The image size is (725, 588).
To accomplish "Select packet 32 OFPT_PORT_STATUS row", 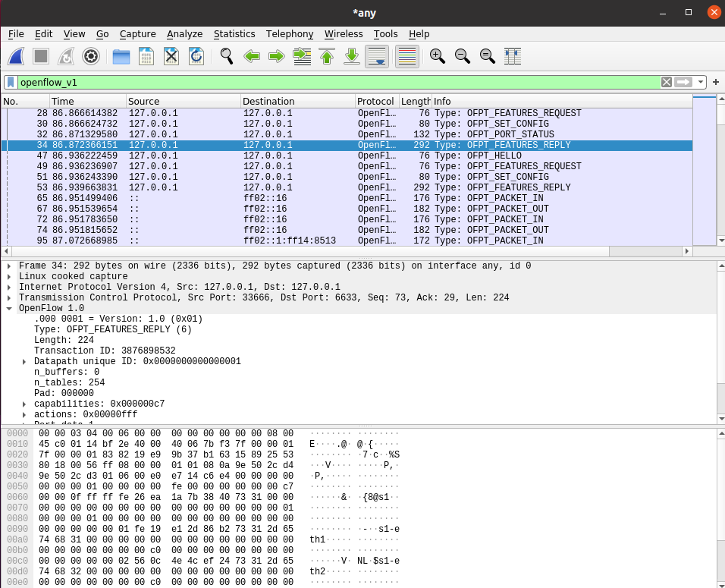I will click(x=347, y=134).
